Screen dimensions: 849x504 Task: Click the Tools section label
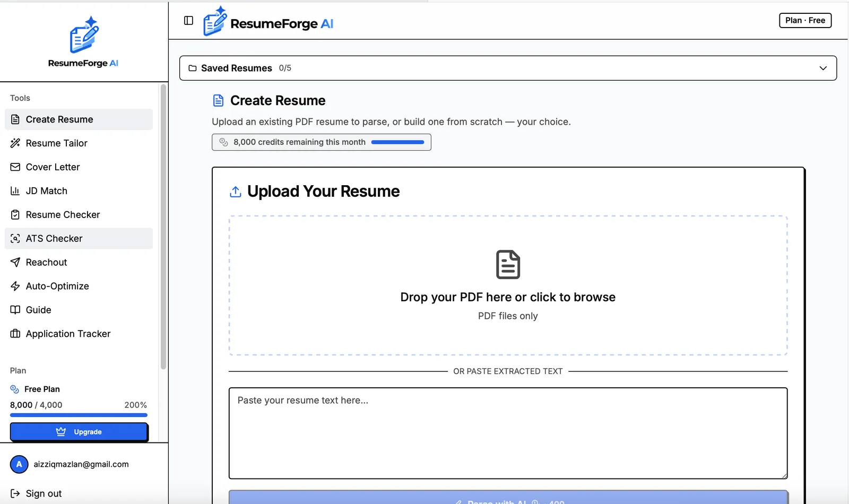[x=20, y=98]
